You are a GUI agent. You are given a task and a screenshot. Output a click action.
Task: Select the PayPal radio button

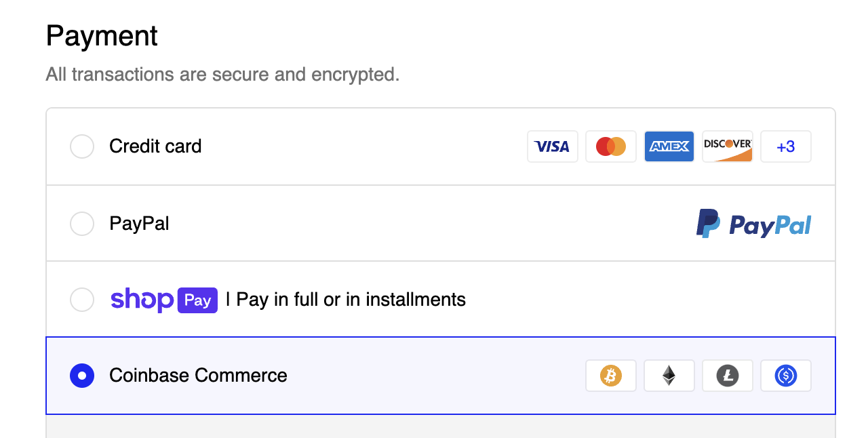click(82, 224)
